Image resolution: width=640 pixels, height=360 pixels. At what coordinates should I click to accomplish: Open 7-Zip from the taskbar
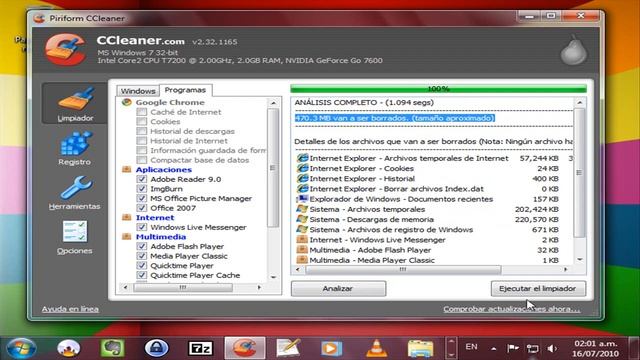(x=200, y=349)
